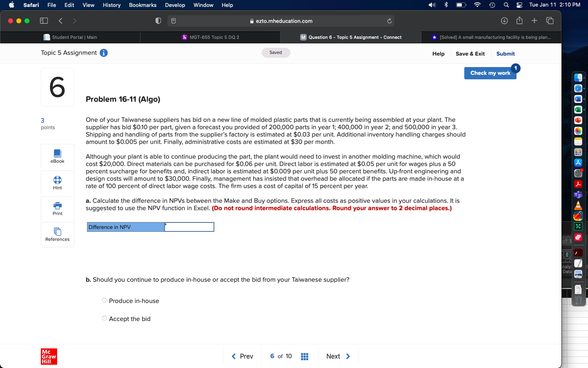Click the Safari page reload icon
The height and width of the screenshot is (368, 588).
(389, 20)
